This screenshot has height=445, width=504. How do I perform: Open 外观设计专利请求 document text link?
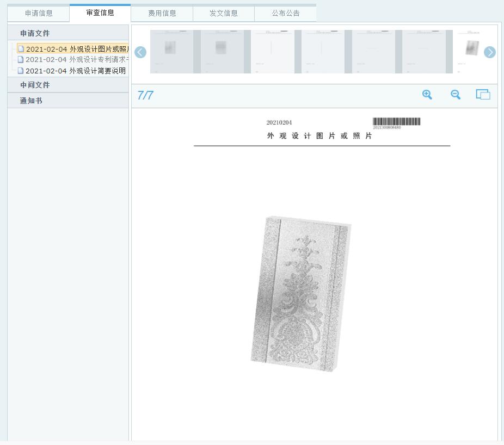coord(77,60)
